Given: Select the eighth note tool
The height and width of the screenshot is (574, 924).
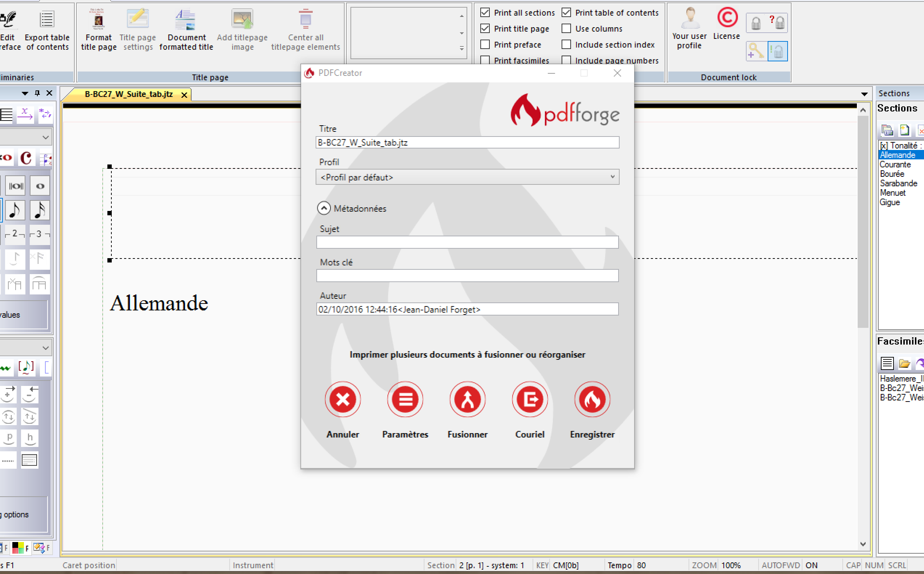Looking at the screenshot, I should pos(15,210).
